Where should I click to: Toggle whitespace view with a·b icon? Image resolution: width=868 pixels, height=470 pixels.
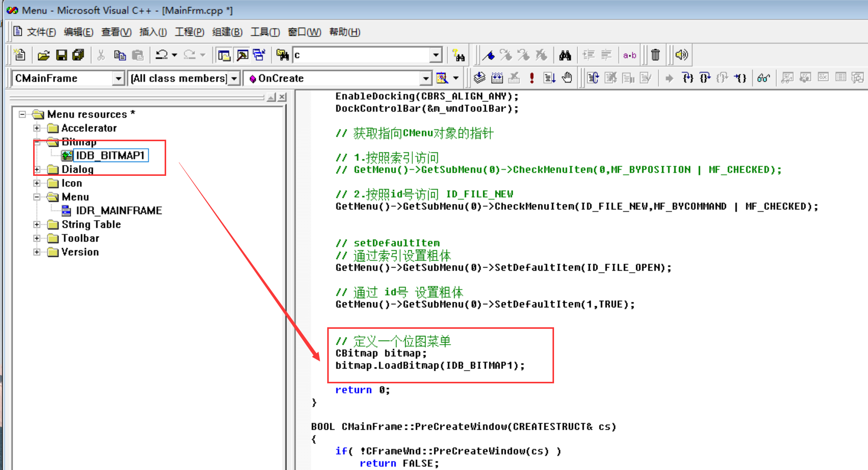click(629, 55)
